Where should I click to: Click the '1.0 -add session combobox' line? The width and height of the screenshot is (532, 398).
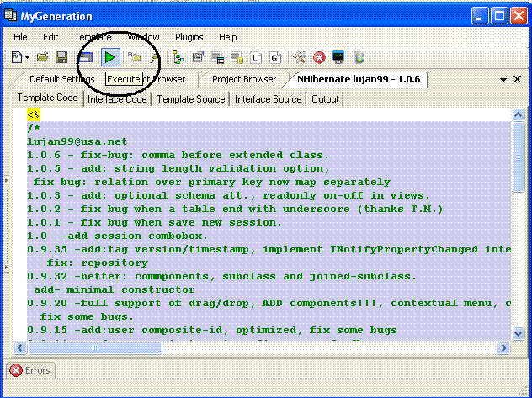point(117,236)
